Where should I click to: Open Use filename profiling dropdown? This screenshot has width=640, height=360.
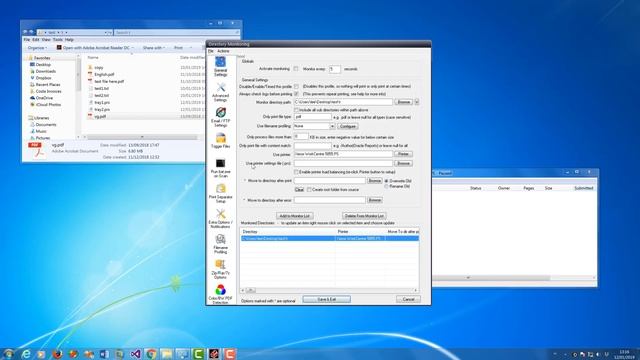(332, 127)
